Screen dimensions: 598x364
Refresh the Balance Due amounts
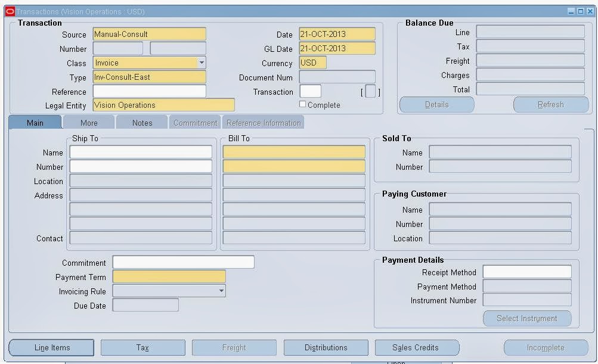point(550,104)
